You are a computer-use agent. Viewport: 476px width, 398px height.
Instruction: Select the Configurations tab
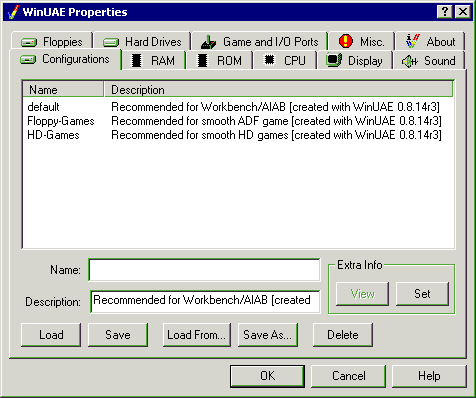65,59
